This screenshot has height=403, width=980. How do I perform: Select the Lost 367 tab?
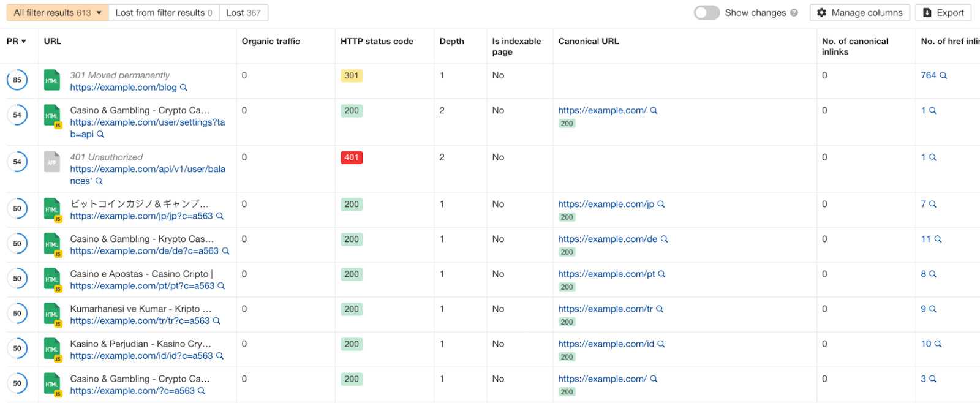coord(243,13)
